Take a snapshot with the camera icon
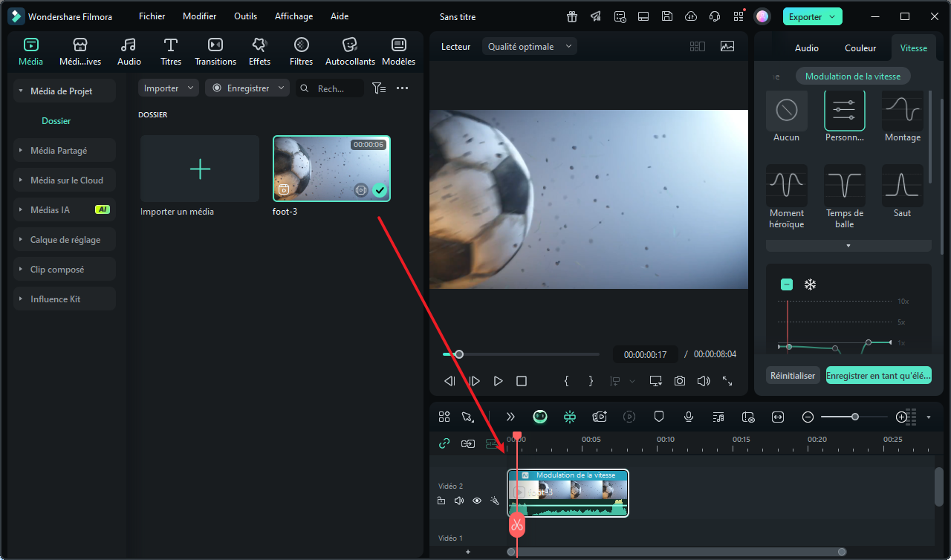 point(680,381)
